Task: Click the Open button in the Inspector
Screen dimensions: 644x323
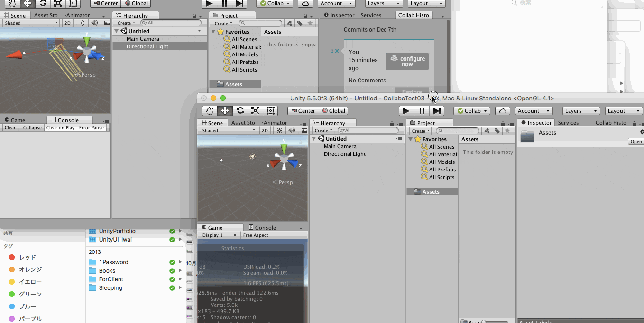Action: tap(635, 141)
